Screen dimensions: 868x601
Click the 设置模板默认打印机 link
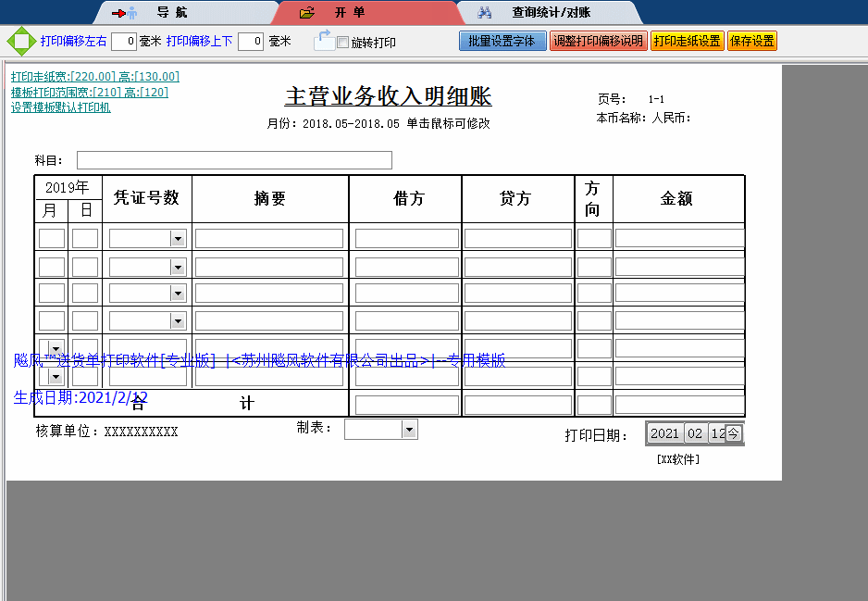(61, 108)
